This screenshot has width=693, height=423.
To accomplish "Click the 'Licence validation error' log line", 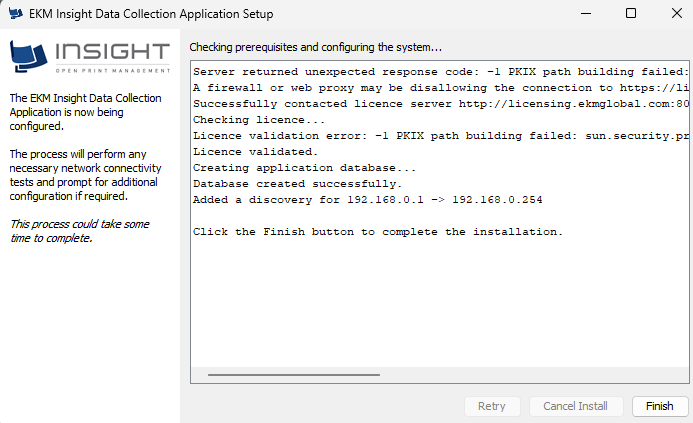I will click(x=441, y=136).
